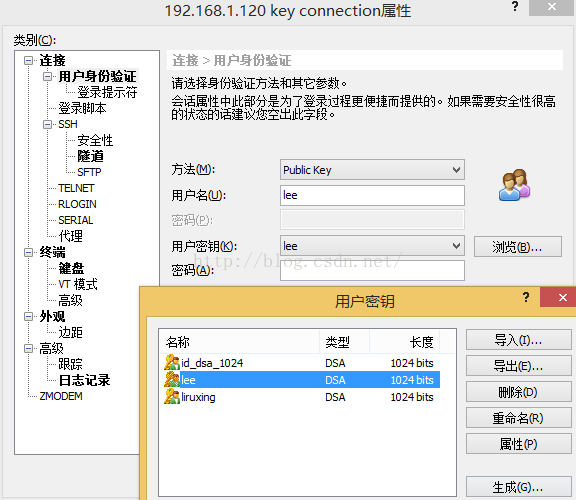
Task: Select RLOGIN in the category tree
Action: pyautogui.click(x=78, y=204)
